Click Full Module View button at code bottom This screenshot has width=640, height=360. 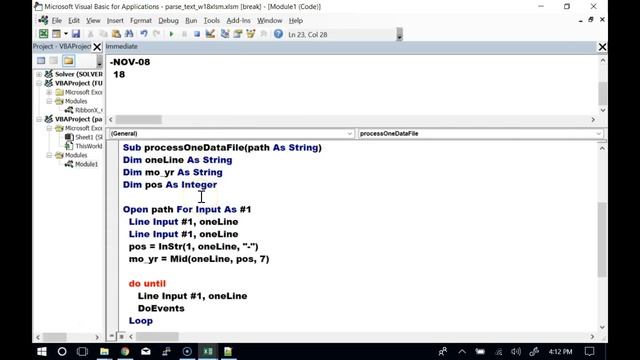pyautogui.click(x=121, y=336)
